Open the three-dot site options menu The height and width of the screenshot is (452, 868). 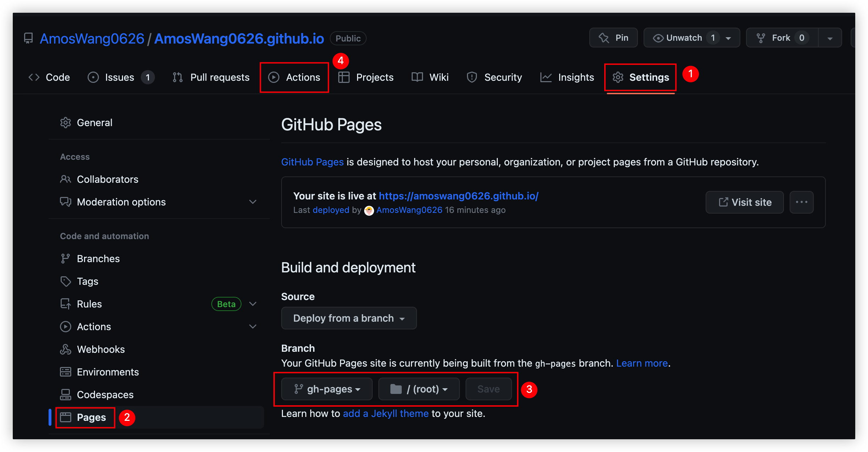click(801, 202)
